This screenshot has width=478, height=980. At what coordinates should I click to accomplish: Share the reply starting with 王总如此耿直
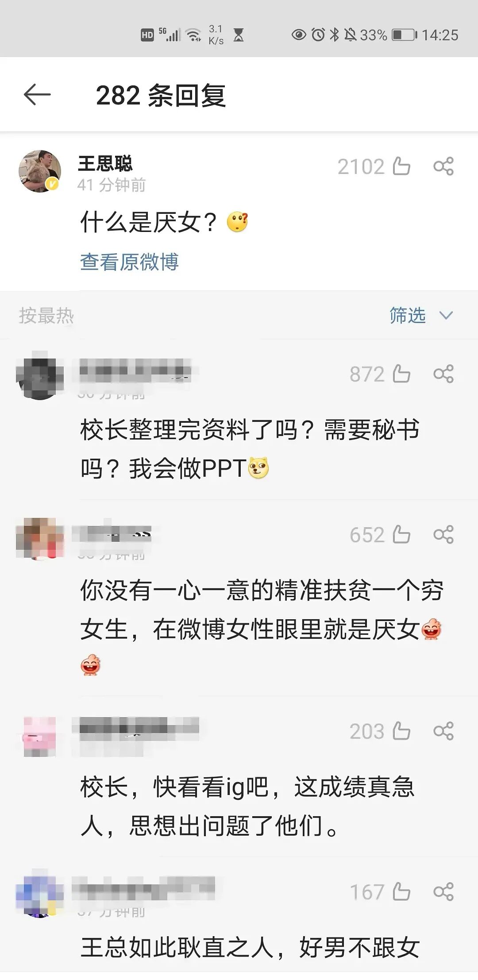pyautogui.click(x=443, y=891)
